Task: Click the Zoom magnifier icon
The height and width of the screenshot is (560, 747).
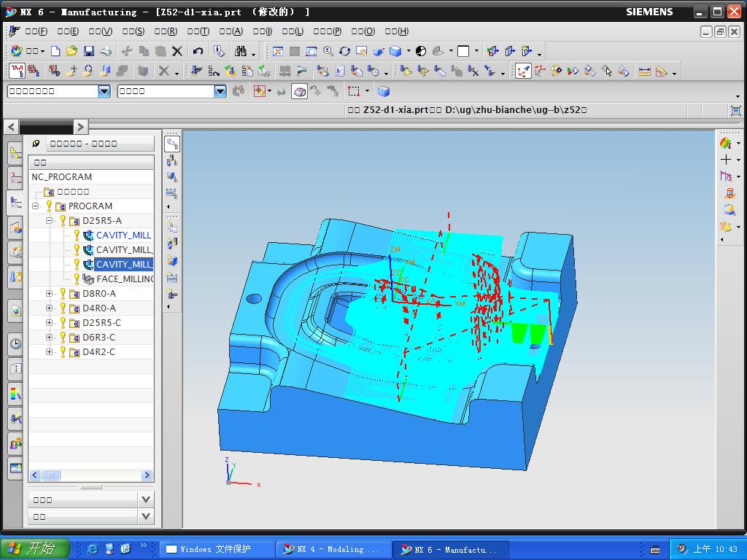Action: point(328,51)
